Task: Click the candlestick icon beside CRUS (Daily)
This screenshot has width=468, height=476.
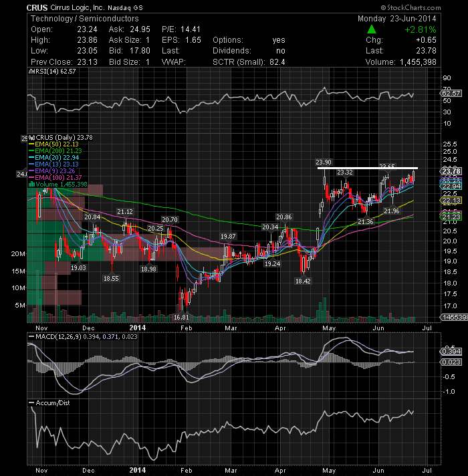Action: pos(32,138)
